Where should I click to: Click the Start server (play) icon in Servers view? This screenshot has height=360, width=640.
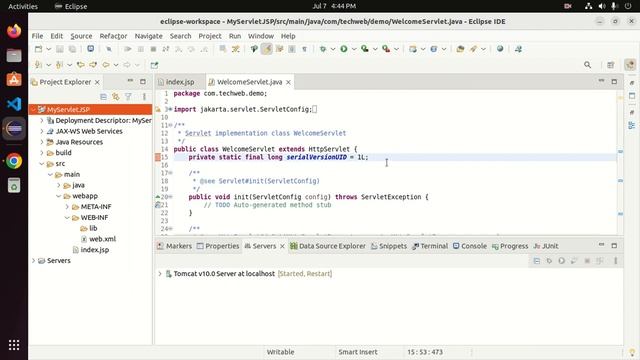(562, 261)
